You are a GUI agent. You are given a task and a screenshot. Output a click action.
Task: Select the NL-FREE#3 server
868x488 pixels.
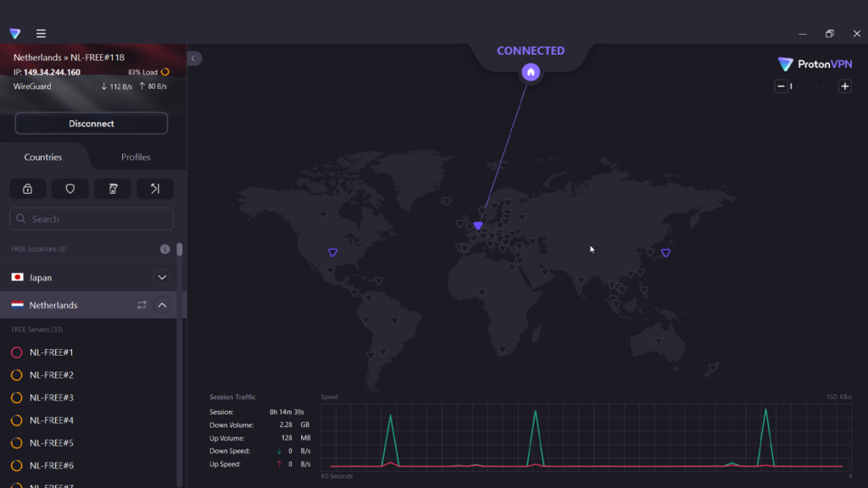52,397
